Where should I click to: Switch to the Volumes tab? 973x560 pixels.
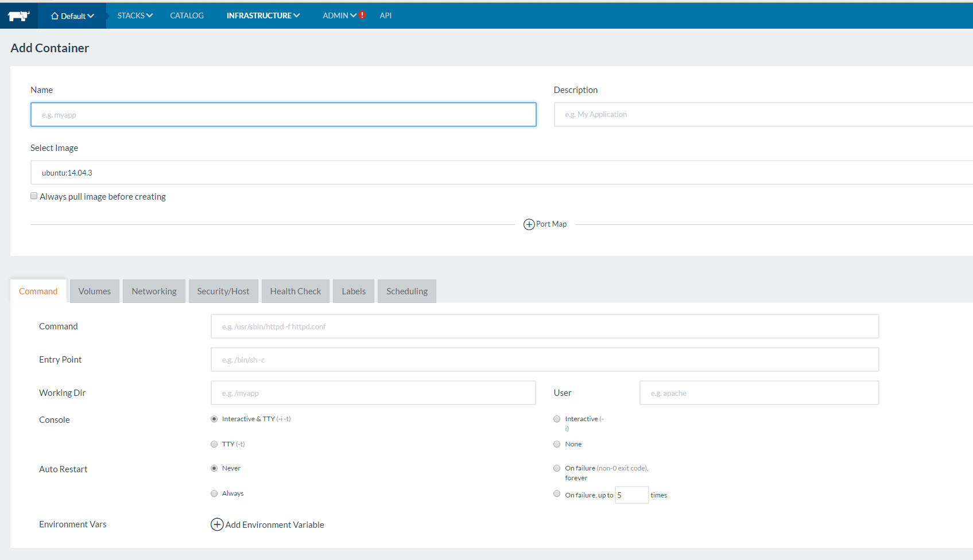[95, 291]
